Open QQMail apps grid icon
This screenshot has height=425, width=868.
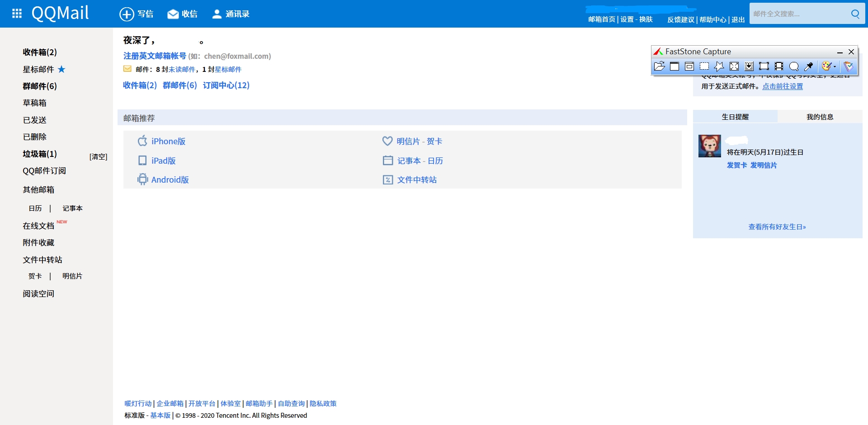[17, 14]
